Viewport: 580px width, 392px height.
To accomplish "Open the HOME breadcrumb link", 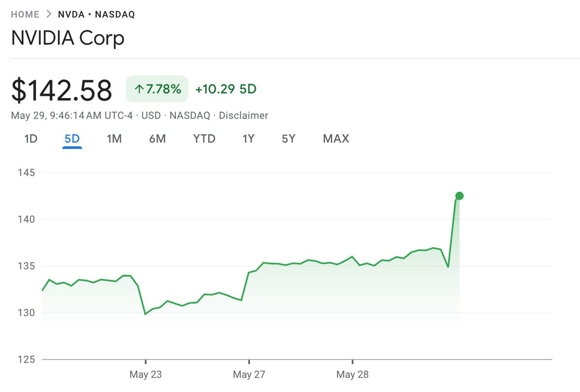I will pos(25,14).
